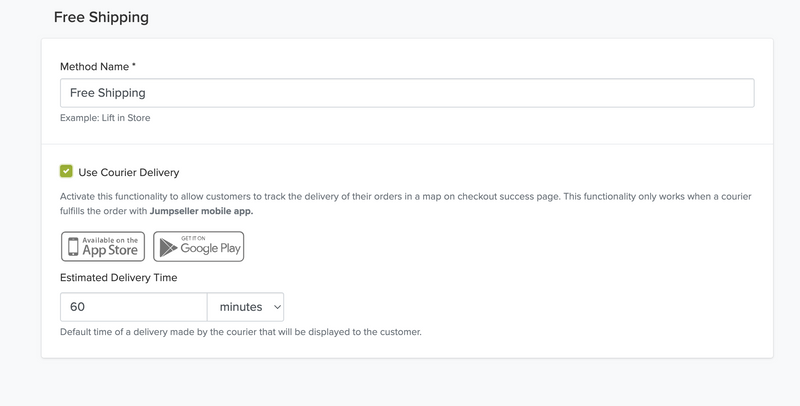Click the required asterisk beside Method Name

tap(134, 66)
